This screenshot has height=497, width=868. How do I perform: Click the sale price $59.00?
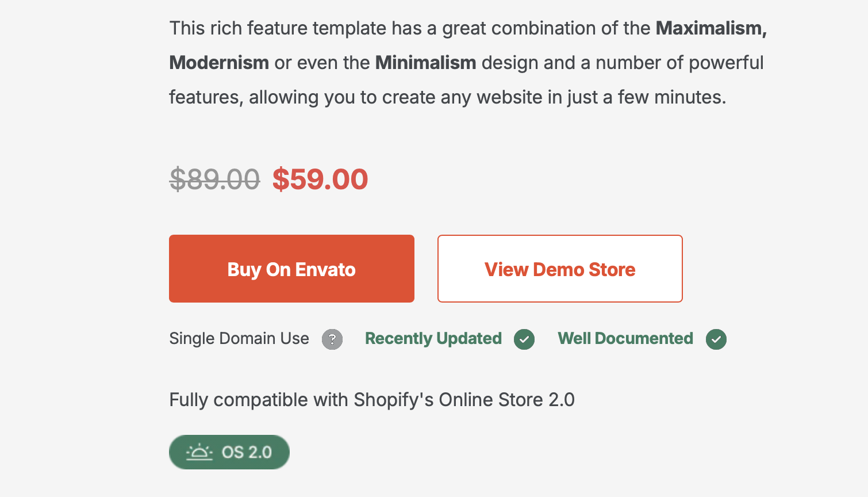click(x=320, y=179)
